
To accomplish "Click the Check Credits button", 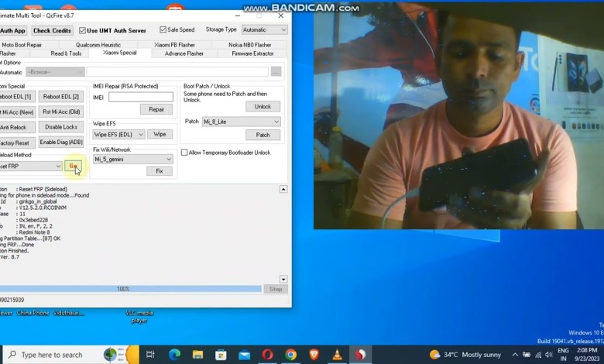I will click(x=52, y=30).
